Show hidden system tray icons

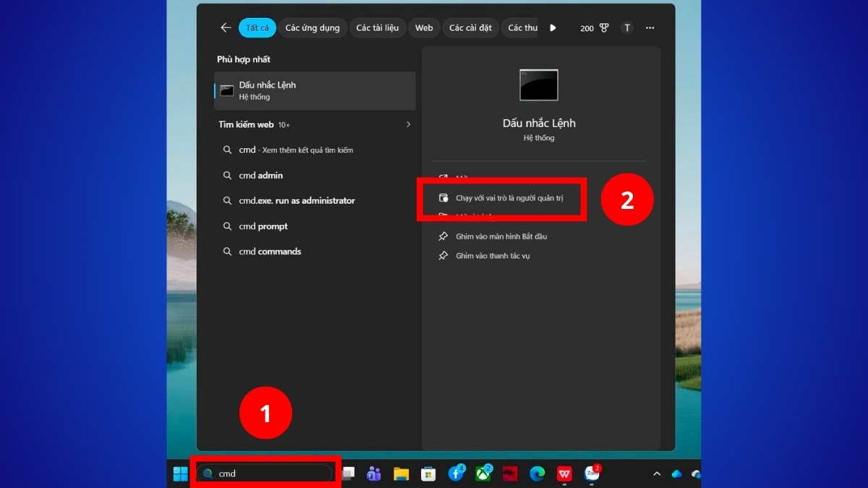[x=657, y=475]
